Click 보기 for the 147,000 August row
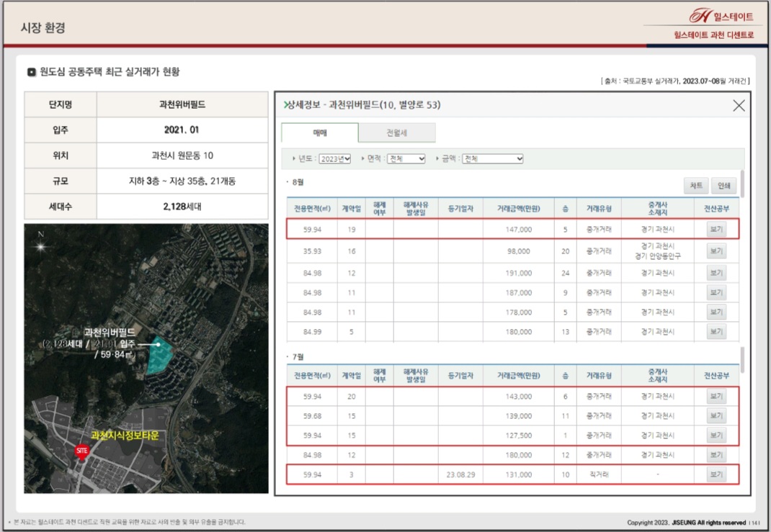Screen dimensions: 771x532 tap(716, 230)
